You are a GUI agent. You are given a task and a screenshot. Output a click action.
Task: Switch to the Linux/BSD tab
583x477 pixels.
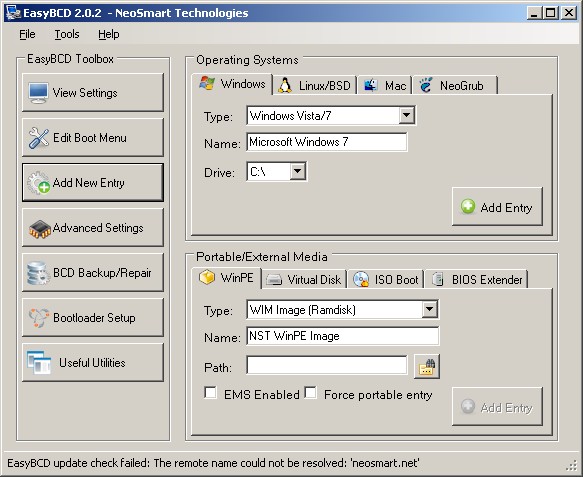[315, 86]
